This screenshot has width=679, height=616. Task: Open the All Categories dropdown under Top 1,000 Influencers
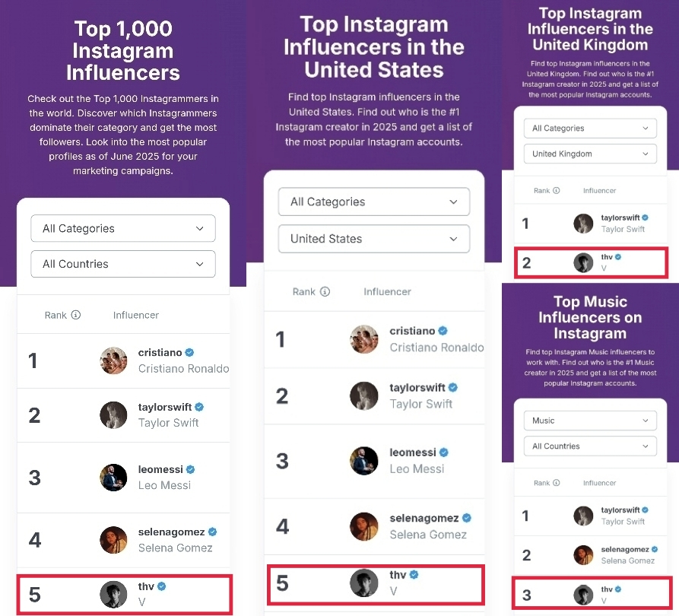[123, 228]
